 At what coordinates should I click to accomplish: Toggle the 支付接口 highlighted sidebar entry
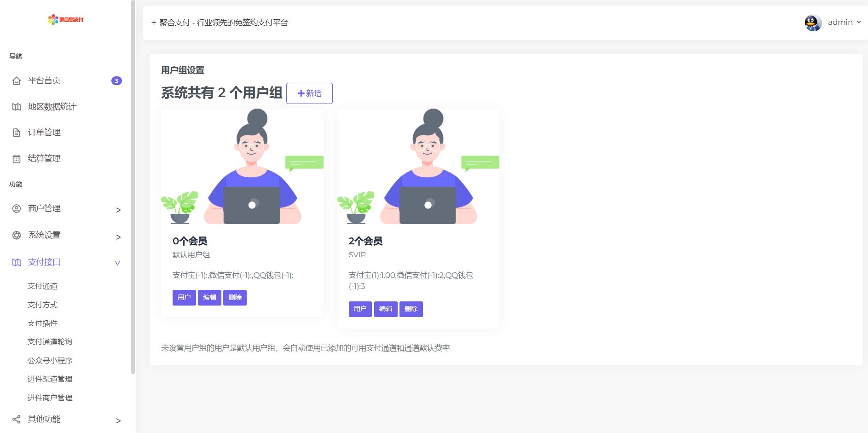point(43,262)
